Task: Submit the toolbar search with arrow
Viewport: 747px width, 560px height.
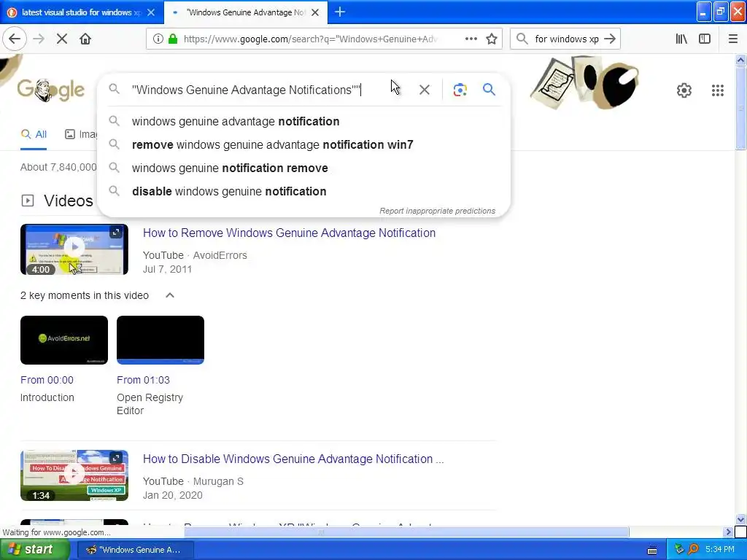Action: pyautogui.click(x=610, y=39)
